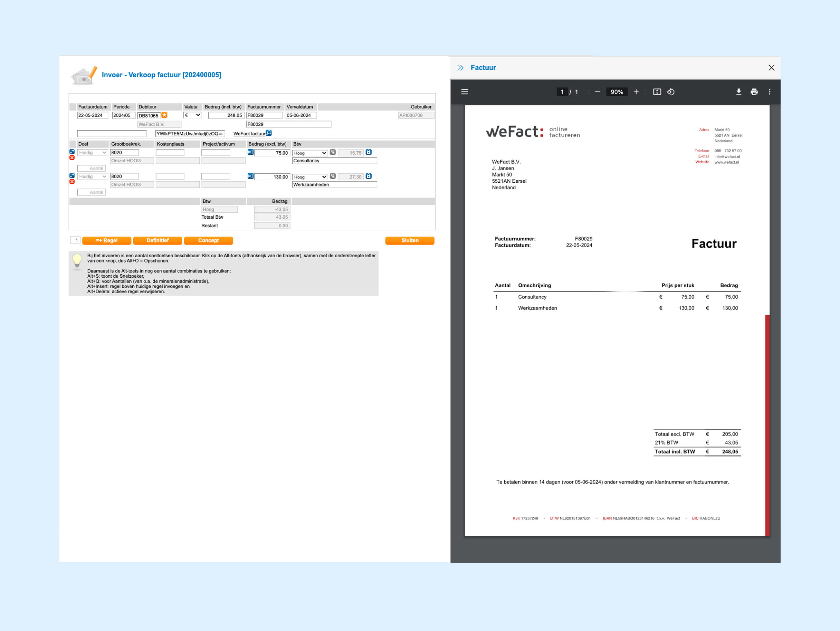Print the invoice PDF
The image size is (840, 631).
click(754, 92)
